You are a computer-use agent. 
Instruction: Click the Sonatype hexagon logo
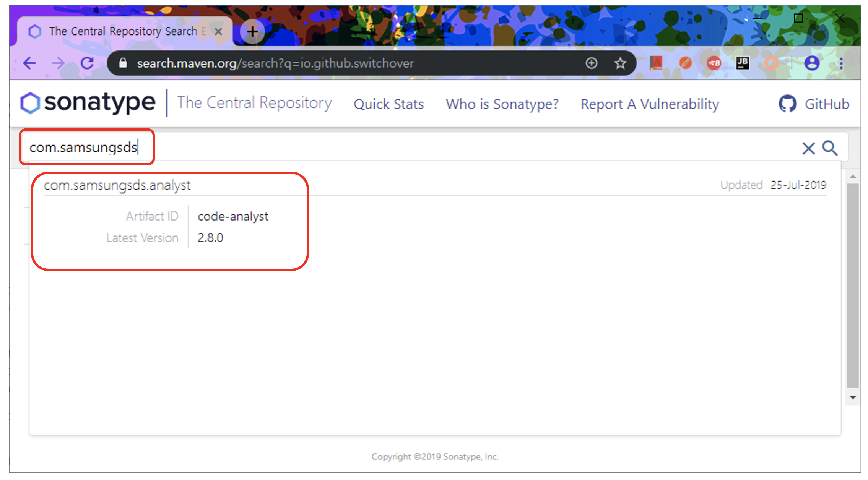pos(30,103)
